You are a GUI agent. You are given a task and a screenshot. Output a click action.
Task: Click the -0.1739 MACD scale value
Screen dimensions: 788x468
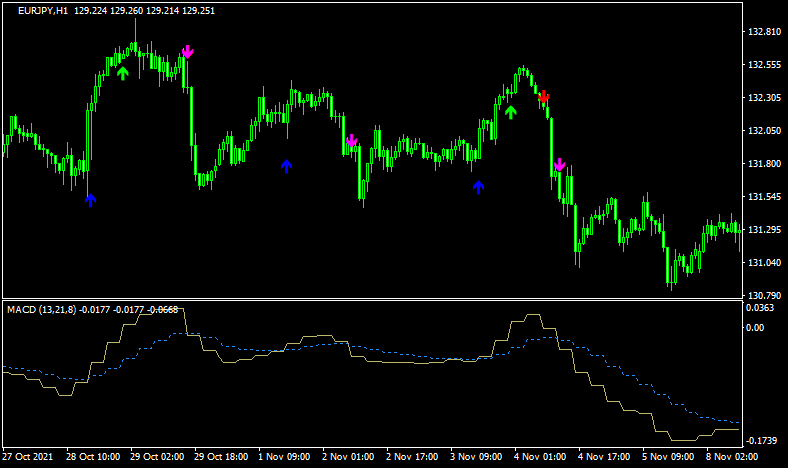762,441
